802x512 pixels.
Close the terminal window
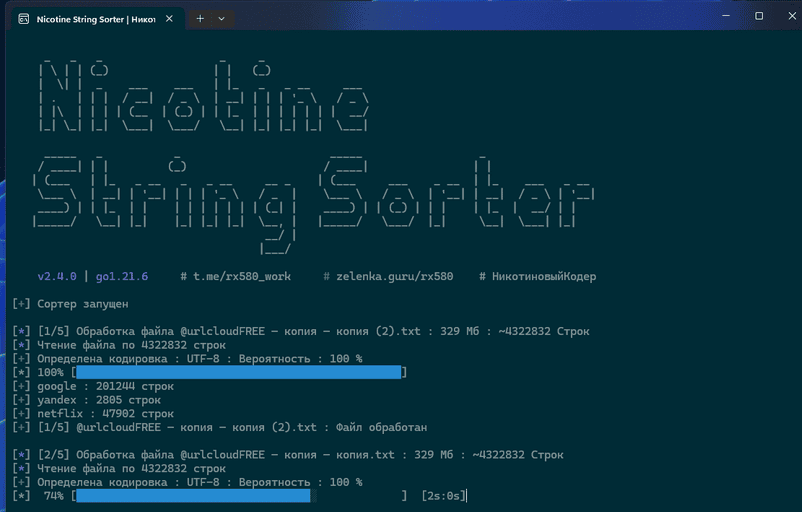[792, 16]
